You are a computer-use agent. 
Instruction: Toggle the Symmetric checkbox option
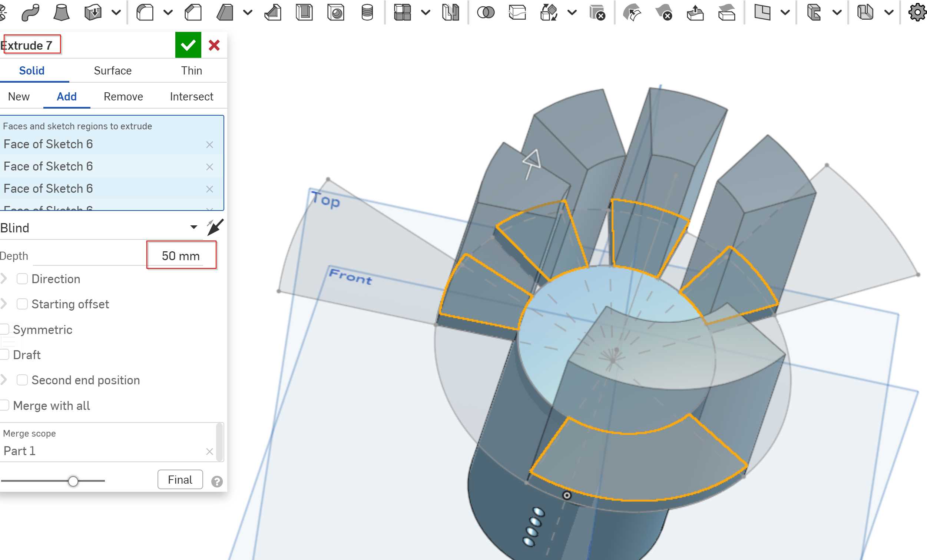(6, 329)
